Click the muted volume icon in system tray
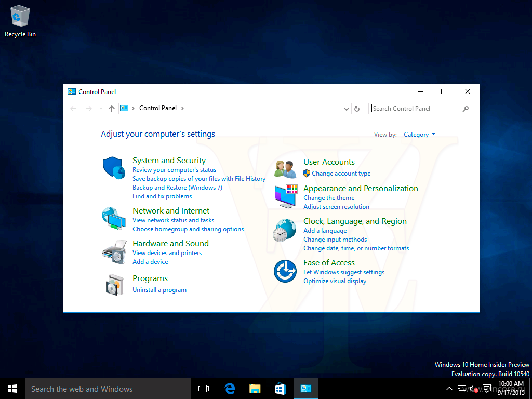532x399 pixels. [474, 389]
